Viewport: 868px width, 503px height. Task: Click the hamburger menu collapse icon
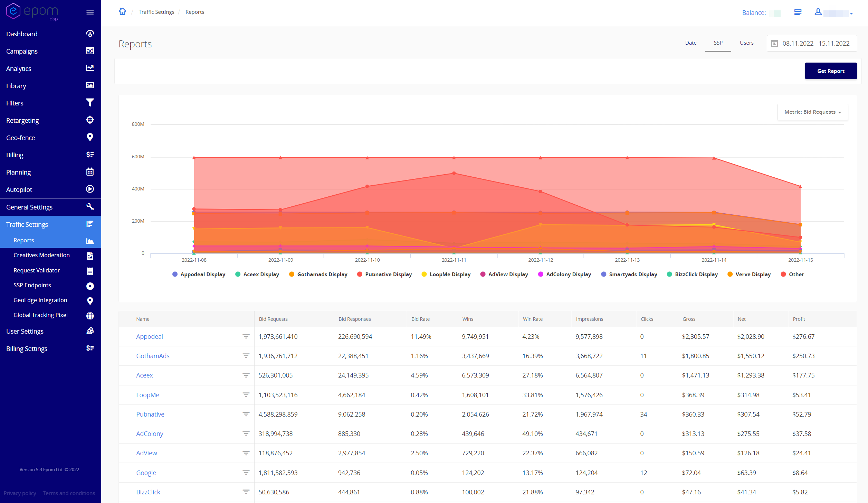(x=90, y=12)
